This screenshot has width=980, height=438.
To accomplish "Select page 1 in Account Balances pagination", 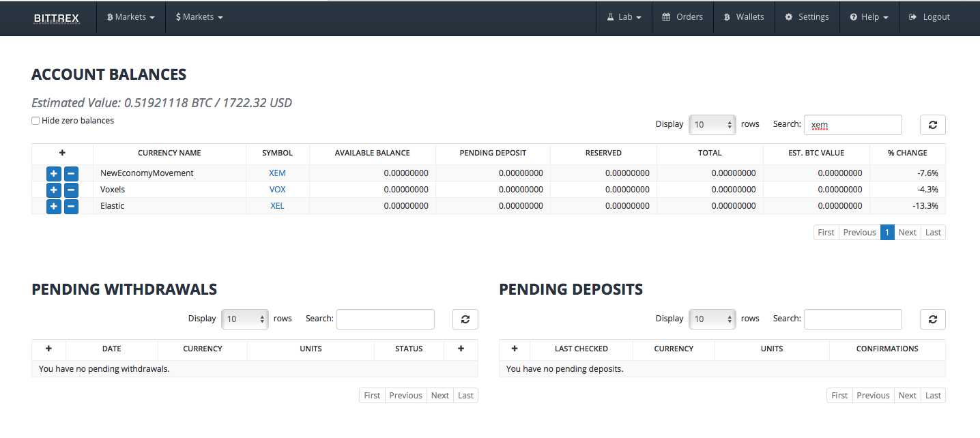I will point(887,233).
